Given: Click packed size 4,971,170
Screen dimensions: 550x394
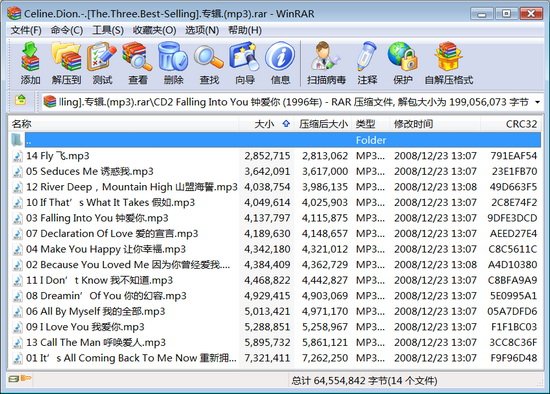Looking at the screenshot, I should [x=325, y=311].
